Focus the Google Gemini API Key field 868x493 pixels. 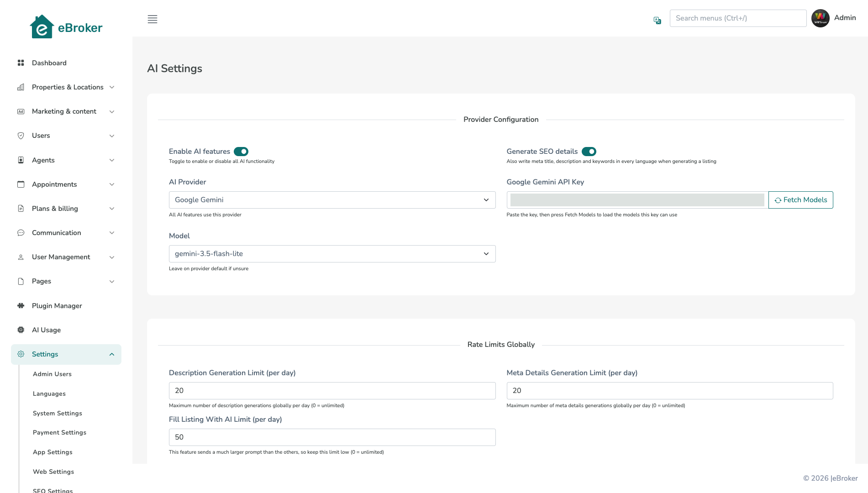pos(637,200)
